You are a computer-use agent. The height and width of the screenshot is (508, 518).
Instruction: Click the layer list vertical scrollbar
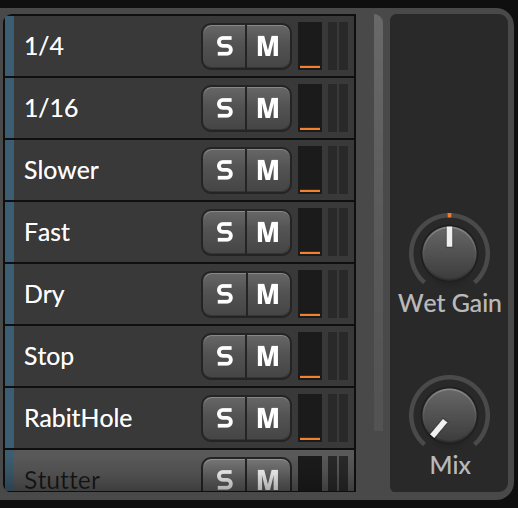pyautogui.click(x=378, y=222)
